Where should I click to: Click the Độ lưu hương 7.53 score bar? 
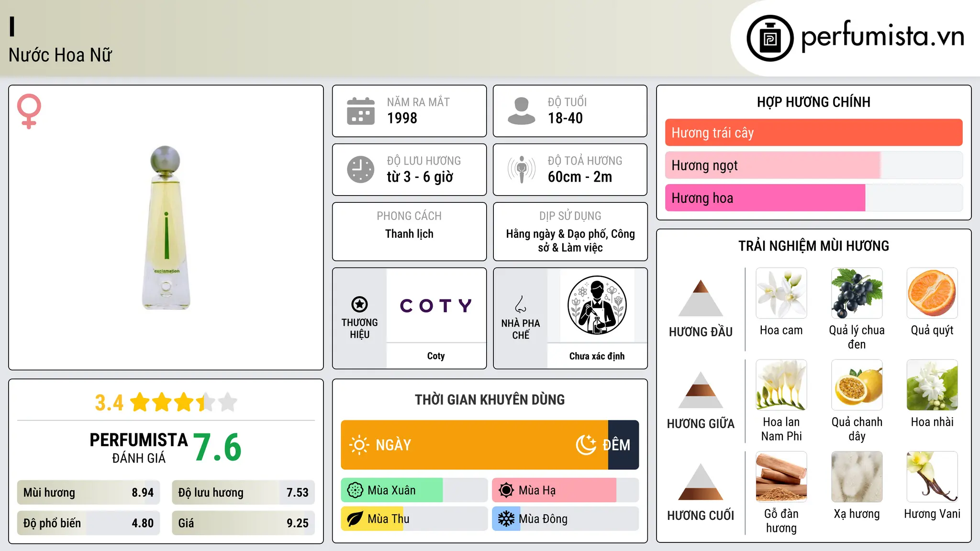[x=243, y=493]
